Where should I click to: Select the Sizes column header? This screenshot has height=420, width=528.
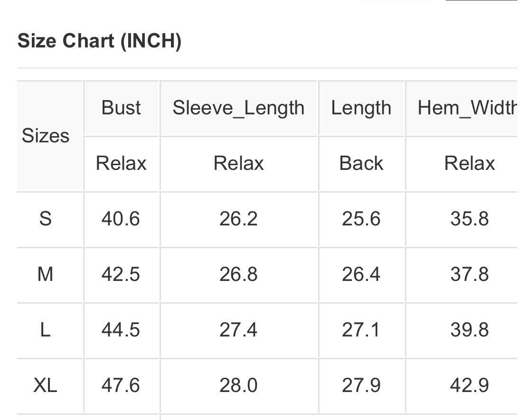46,136
